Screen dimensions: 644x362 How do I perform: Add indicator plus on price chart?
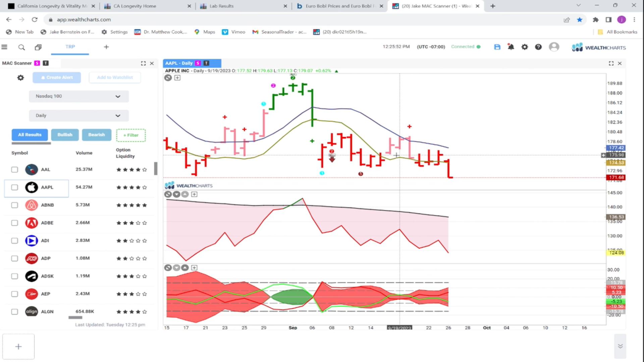(x=177, y=78)
